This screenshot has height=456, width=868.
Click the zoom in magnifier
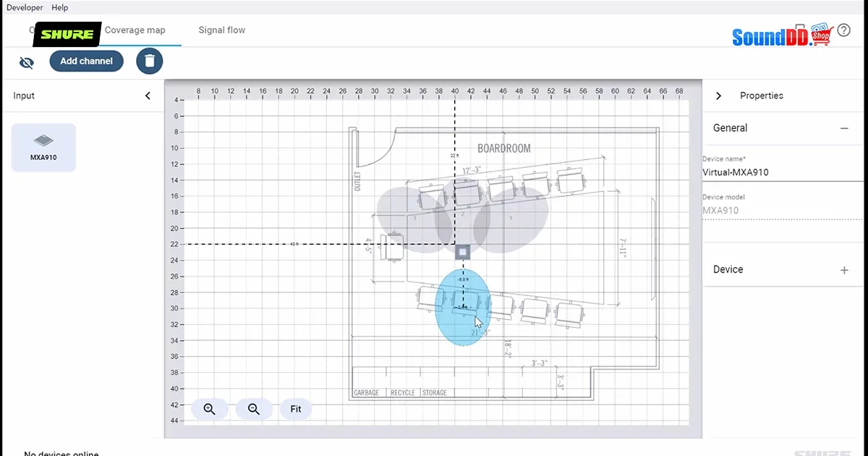point(210,409)
